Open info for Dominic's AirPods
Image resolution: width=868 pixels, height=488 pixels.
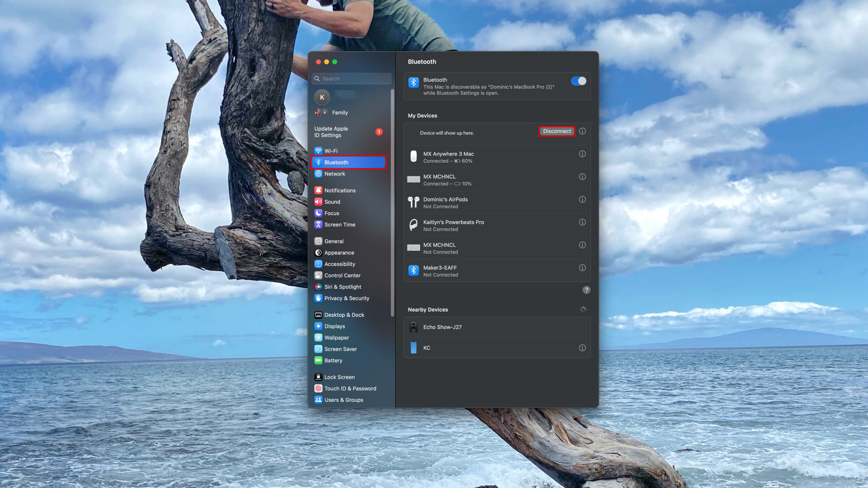(x=582, y=200)
